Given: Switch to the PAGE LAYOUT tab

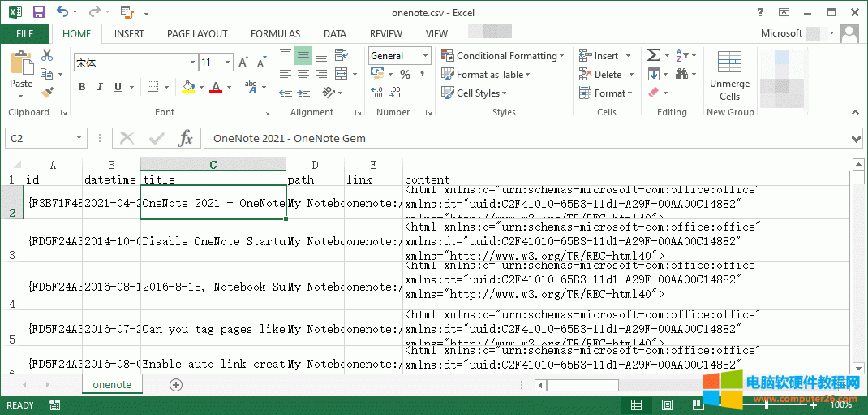Looking at the screenshot, I should click(197, 34).
